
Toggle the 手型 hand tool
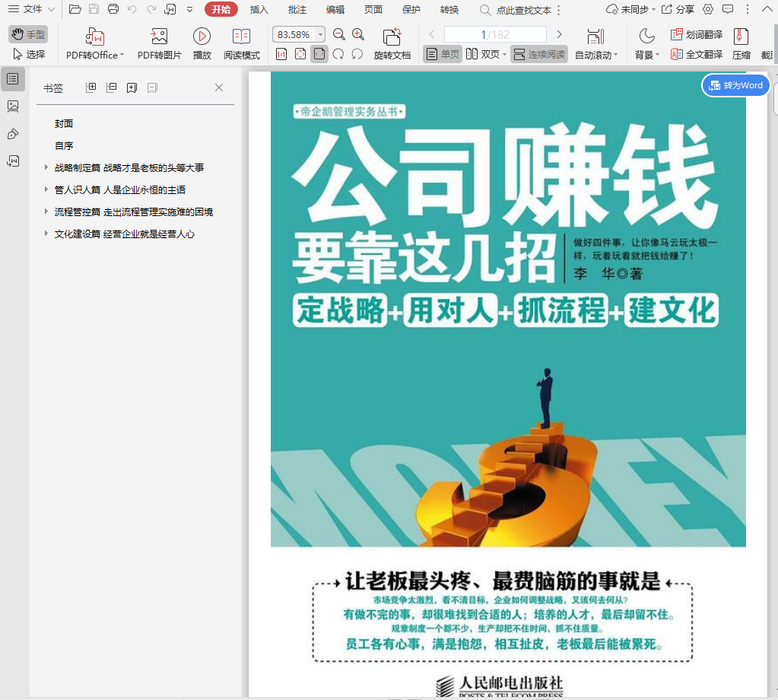tap(28, 34)
